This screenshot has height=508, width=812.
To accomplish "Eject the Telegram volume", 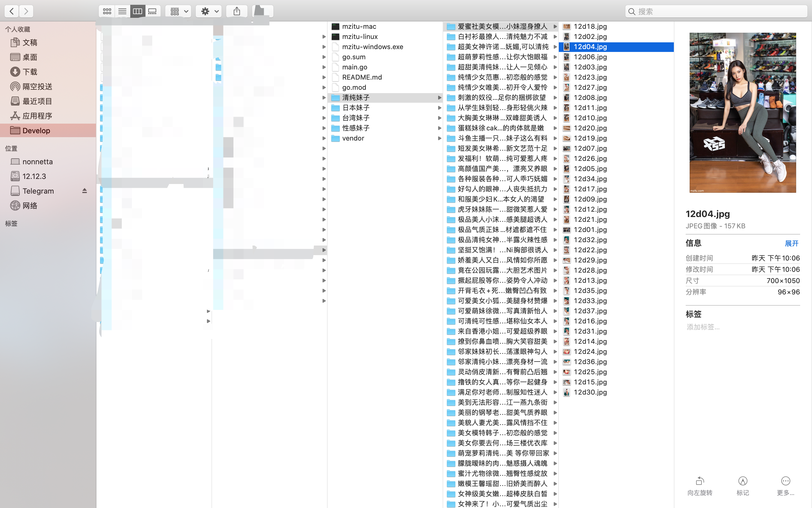I will click(x=85, y=191).
